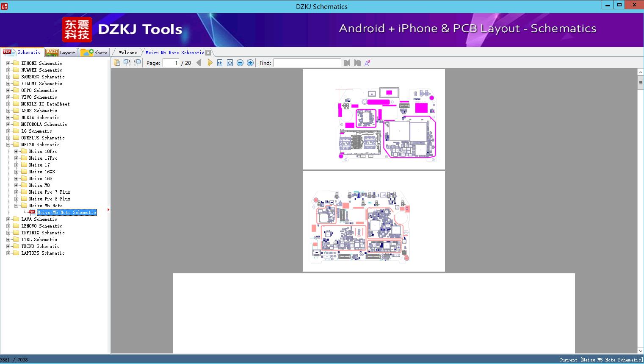Expand the XIAOMI Schematic tree node
644x364 pixels.
8,83
